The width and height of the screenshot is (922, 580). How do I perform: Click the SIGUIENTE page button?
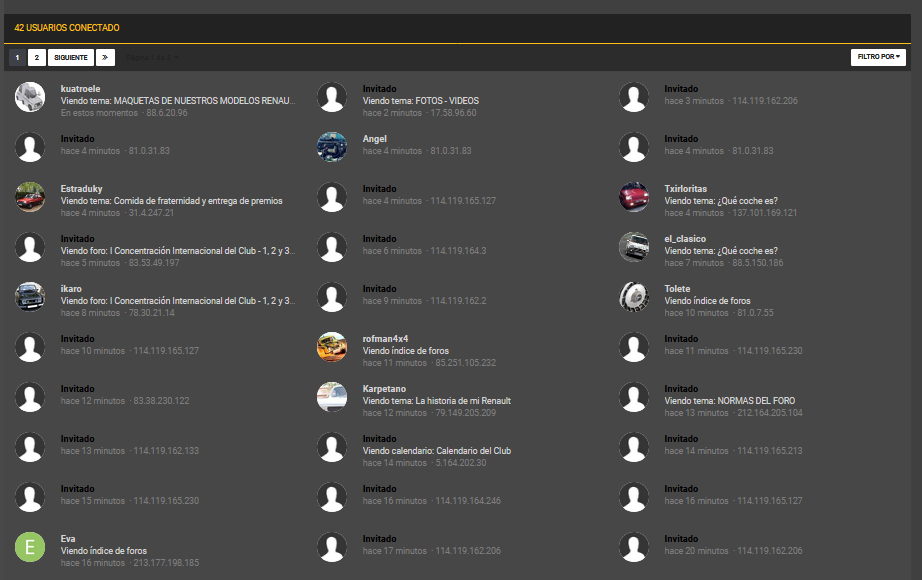71,58
